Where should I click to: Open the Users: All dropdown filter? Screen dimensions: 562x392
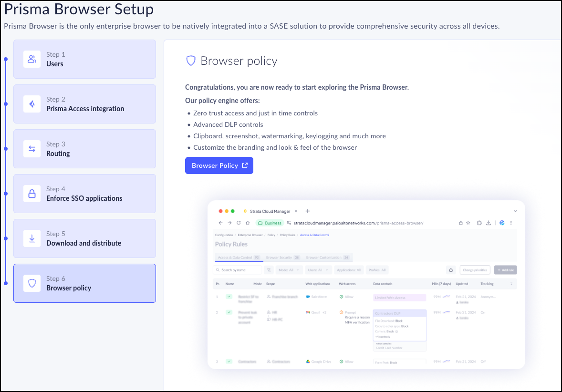click(318, 270)
